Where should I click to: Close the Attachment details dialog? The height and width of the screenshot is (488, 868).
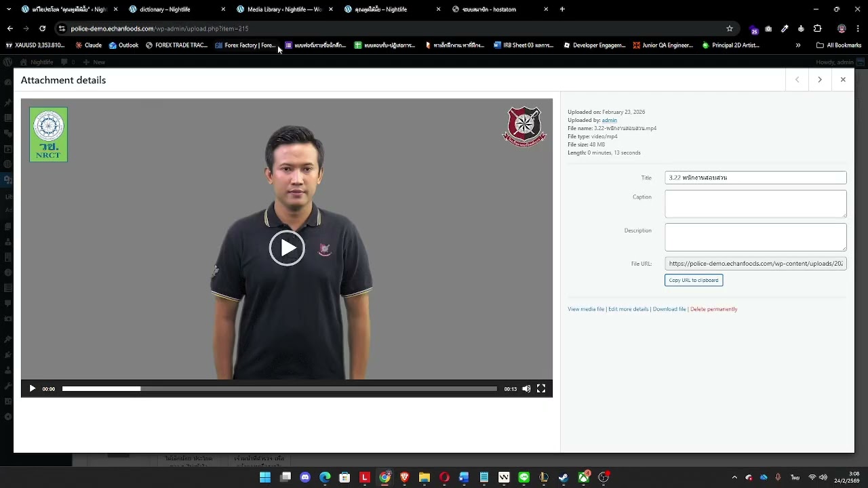(843, 80)
